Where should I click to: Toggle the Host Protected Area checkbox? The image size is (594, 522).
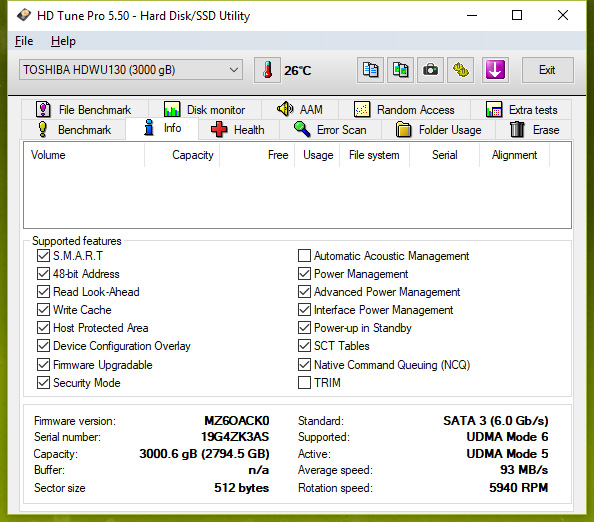point(43,328)
